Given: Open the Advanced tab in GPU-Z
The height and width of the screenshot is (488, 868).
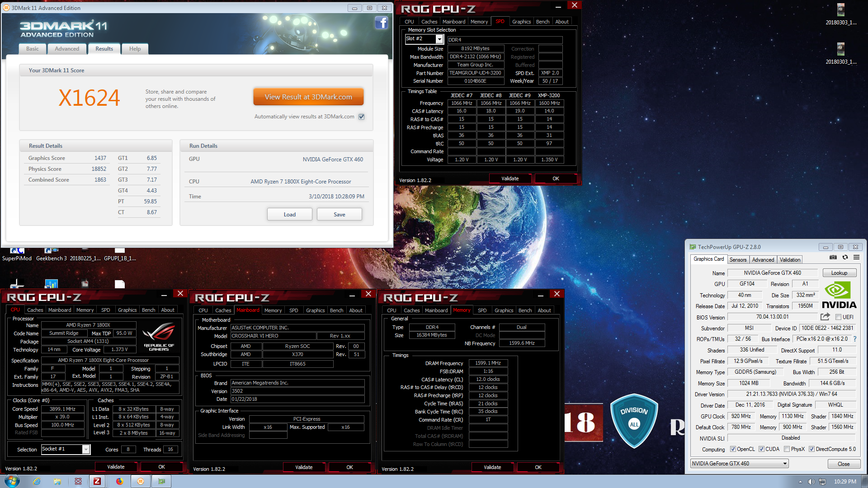Looking at the screenshot, I should 763,260.
